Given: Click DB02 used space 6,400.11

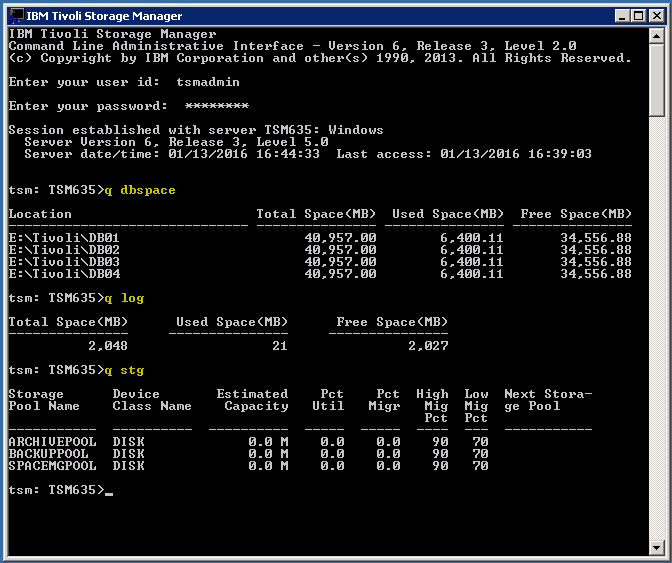Looking at the screenshot, I should tap(471, 249).
